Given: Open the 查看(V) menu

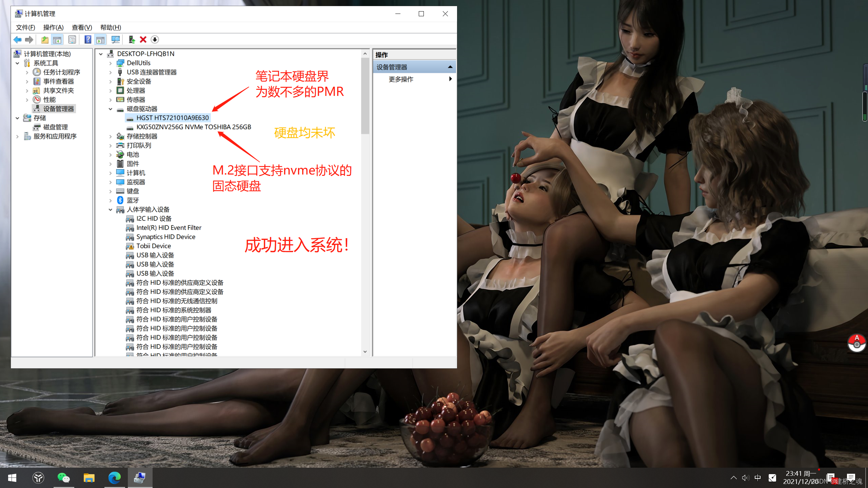Looking at the screenshot, I should 82,27.
